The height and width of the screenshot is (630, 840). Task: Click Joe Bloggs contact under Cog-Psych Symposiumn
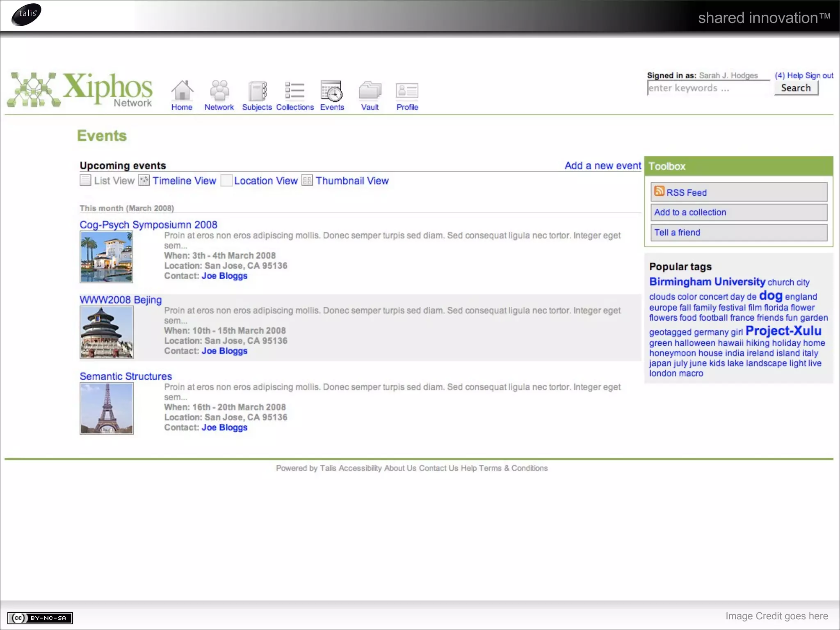click(x=224, y=276)
